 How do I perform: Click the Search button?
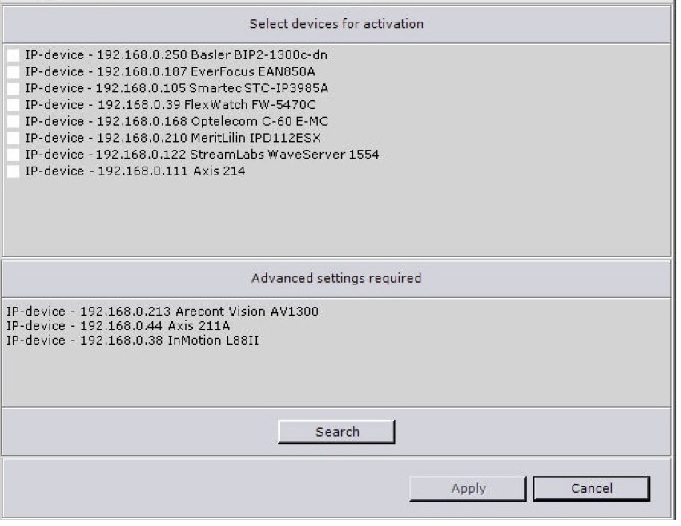[x=337, y=432]
